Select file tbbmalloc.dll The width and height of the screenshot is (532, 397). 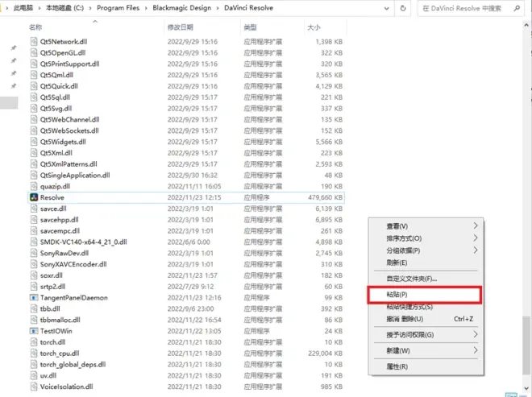coord(60,320)
